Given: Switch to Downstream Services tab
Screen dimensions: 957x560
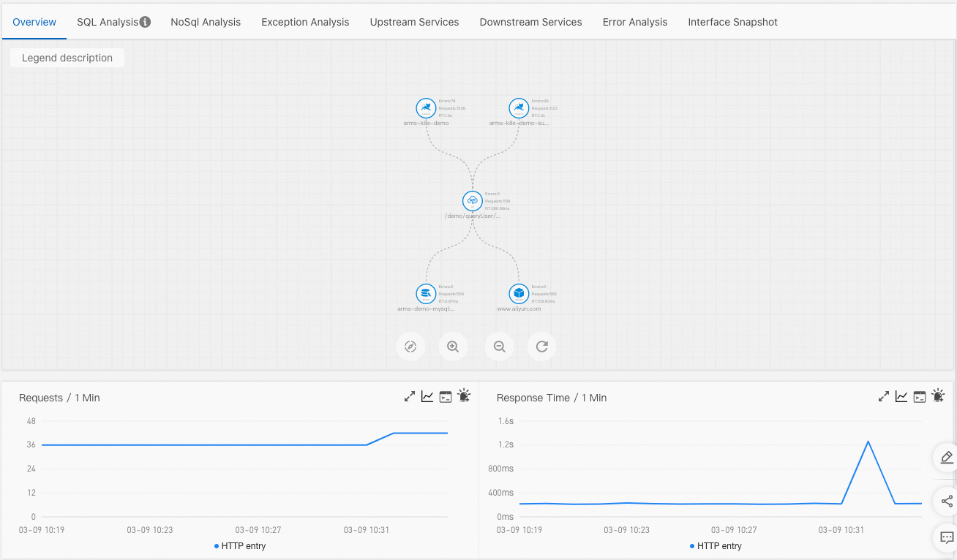Looking at the screenshot, I should coord(530,22).
